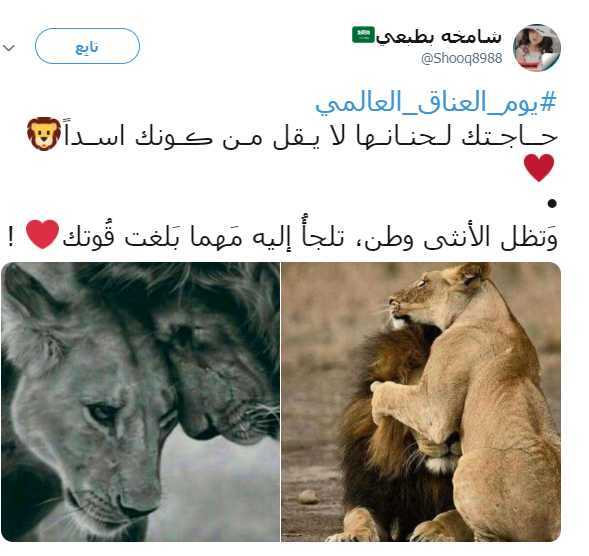589x556 pixels.
Task: Open the black-and-white lions photo
Action: [x=140, y=402]
